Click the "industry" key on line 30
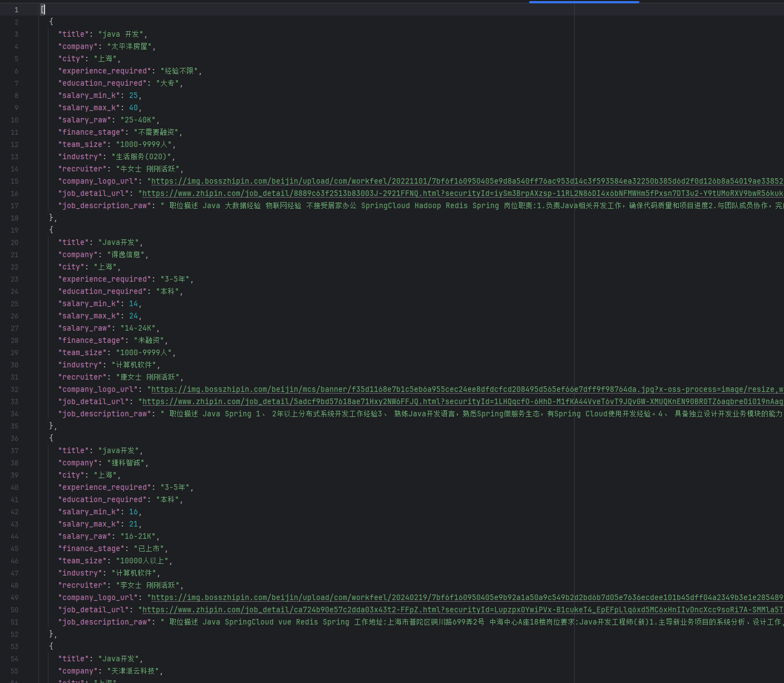Viewport: 784px width, 683px height. click(x=80, y=365)
